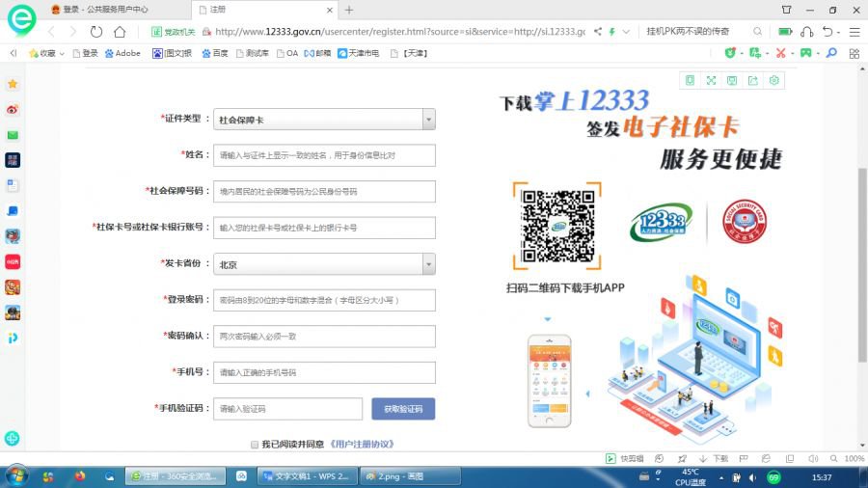Click the settings gear in the floating page toolbar
This screenshot has width=868, height=488.
(773, 80)
